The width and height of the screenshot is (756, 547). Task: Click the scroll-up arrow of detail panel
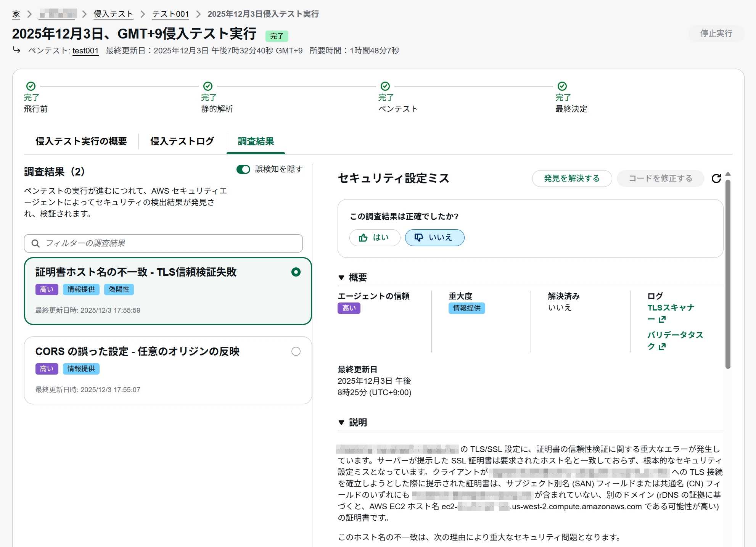[x=728, y=174]
